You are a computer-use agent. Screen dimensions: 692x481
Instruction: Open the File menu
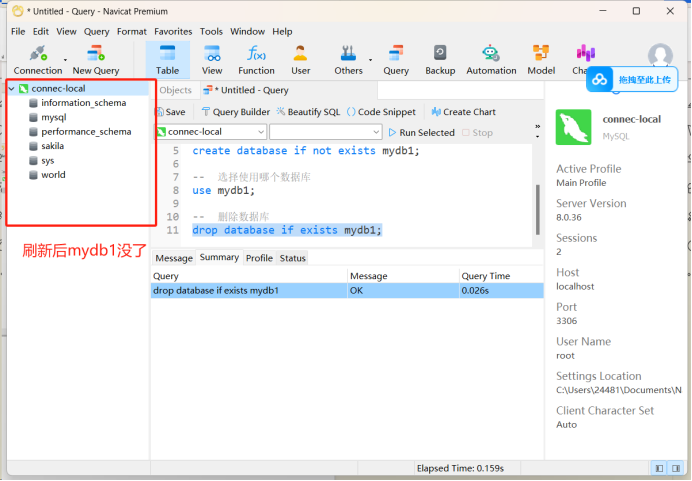click(18, 32)
